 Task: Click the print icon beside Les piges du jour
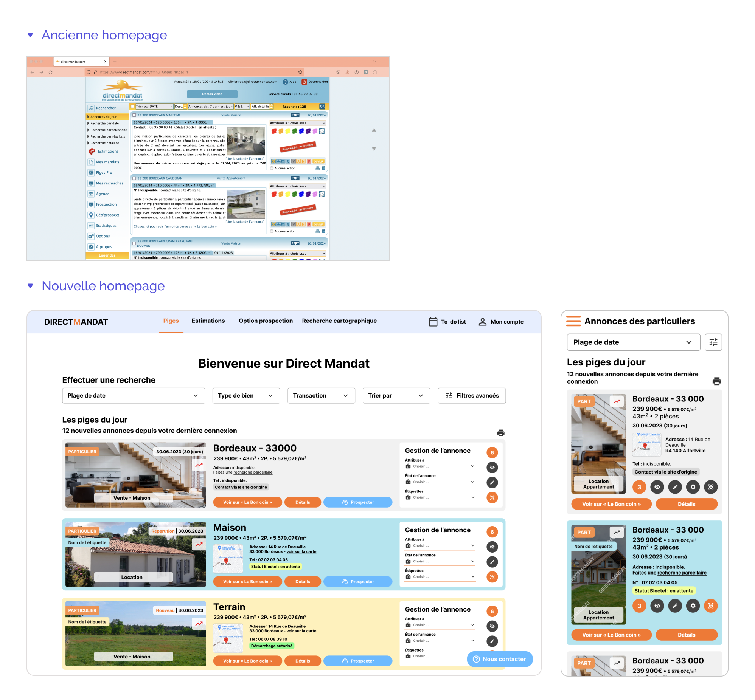click(500, 432)
